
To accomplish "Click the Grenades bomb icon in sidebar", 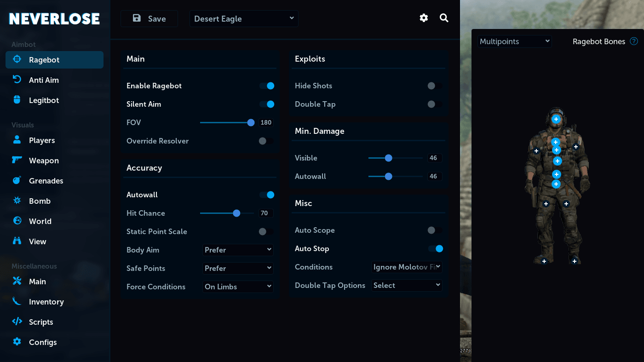I will pos(17,180).
